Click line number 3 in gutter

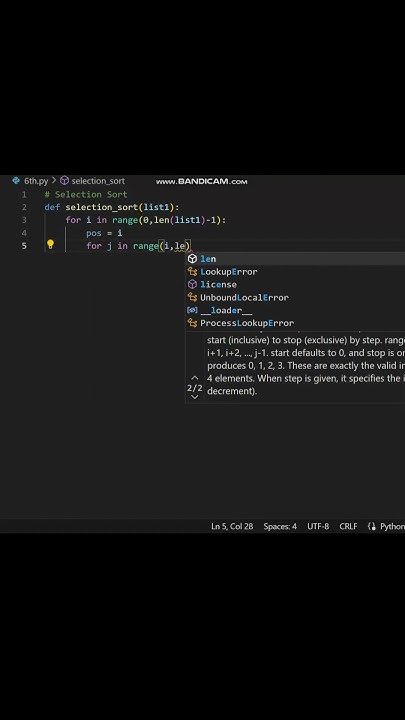[x=24, y=220]
